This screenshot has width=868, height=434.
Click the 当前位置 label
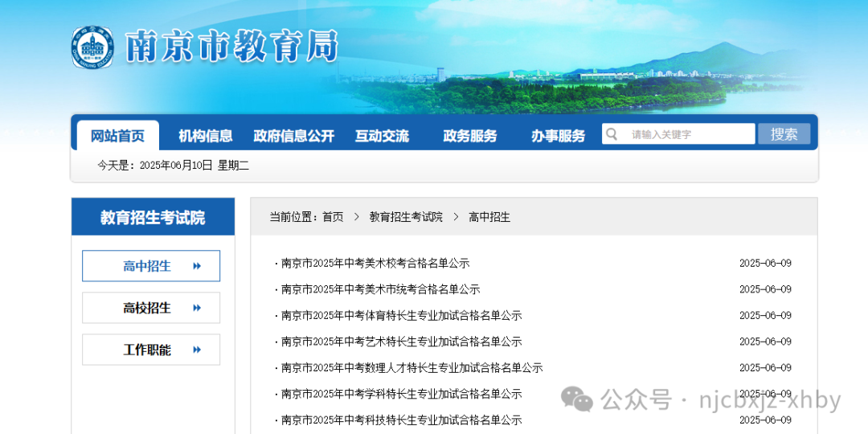[293, 217]
